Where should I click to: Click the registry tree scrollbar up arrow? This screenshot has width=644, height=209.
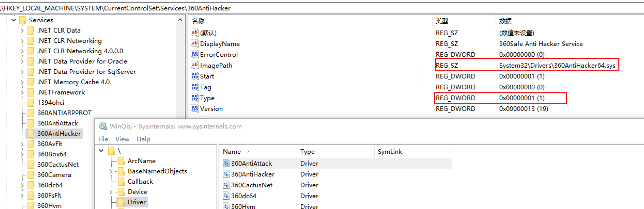(180, 20)
